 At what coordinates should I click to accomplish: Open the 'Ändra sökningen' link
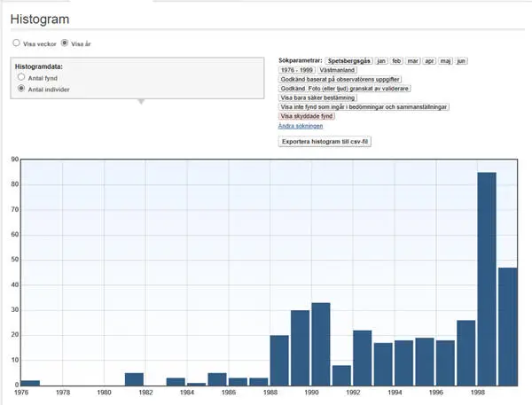coord(301,126)
